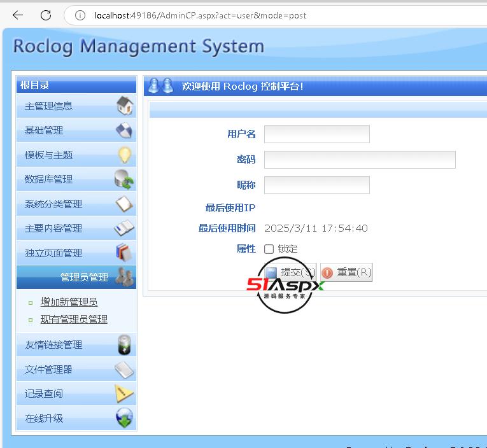Open the 现有管理员管理 link
487x448 pixels.
(x=74, y=319)
